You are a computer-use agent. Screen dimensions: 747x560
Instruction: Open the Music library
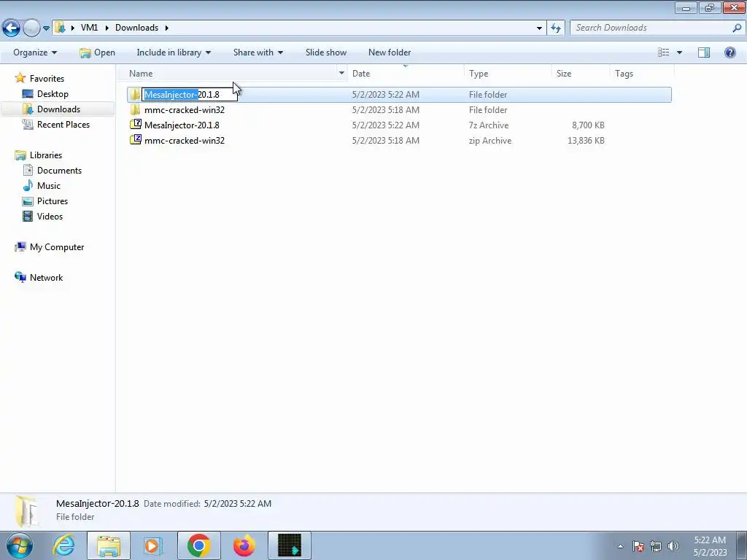click(49, 186)
